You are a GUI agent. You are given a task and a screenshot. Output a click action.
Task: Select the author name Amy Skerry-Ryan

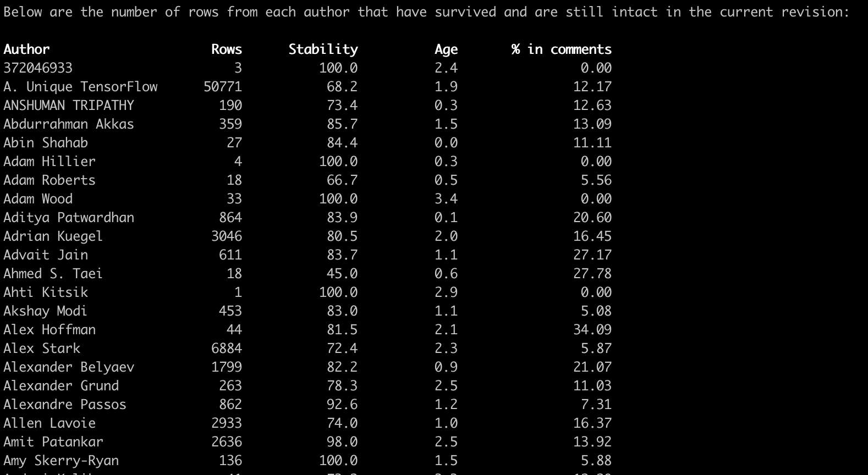(x=61, y=461)
